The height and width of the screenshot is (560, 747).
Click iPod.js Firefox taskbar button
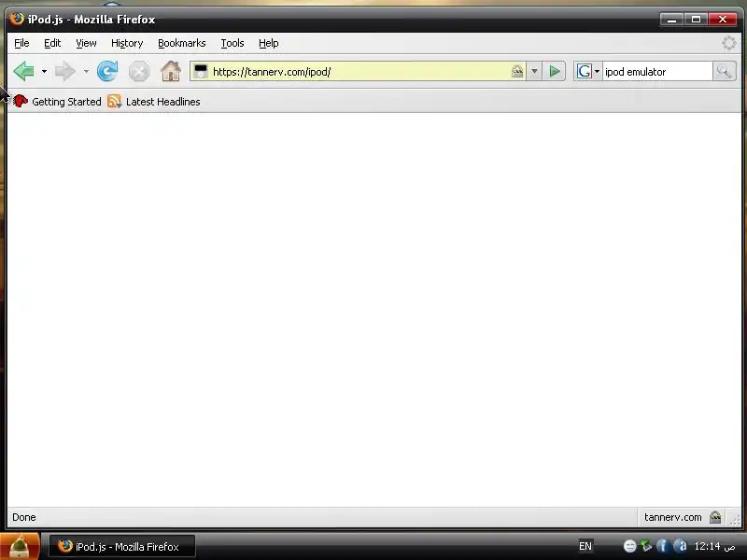[122, 546]
